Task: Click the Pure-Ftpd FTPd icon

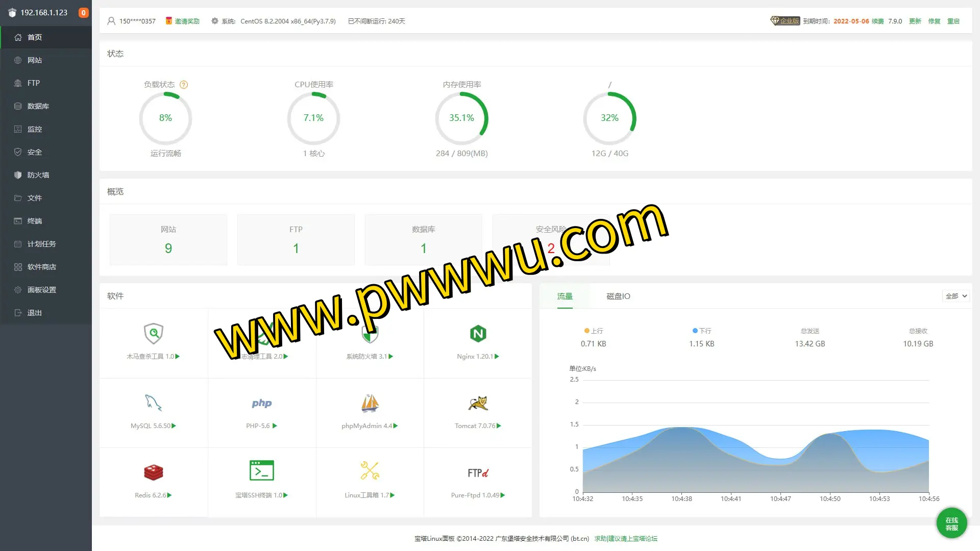Action: click(x=478, y=473)
